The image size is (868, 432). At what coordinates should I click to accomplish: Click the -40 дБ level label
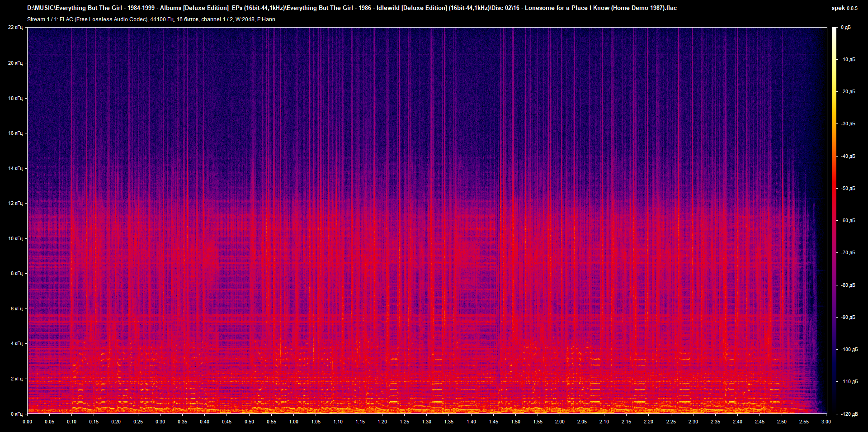[848, 157]
